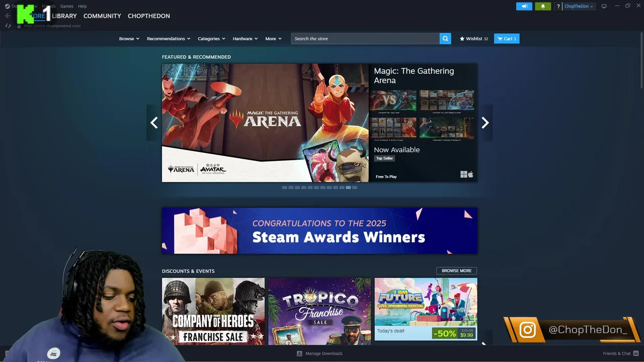The width and height of the screenshot is (644, 362).
Task: Click the Apple platform icon on featured game
Action: (470, 174)
